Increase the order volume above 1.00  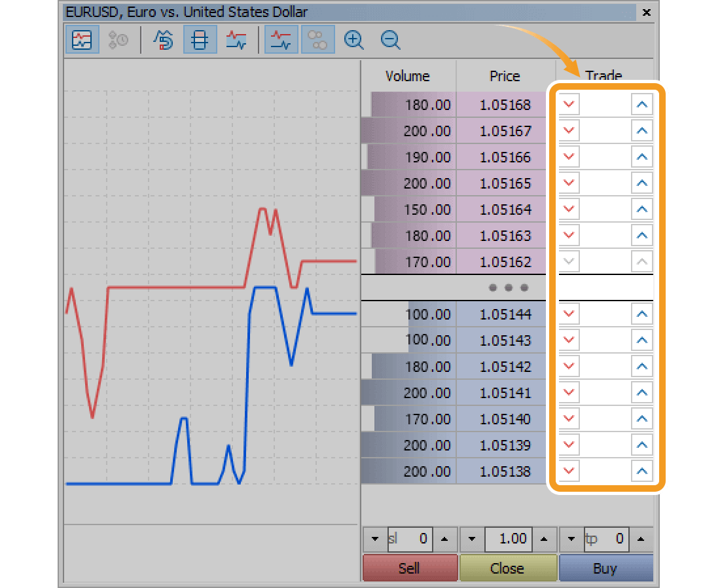(544, 539)
